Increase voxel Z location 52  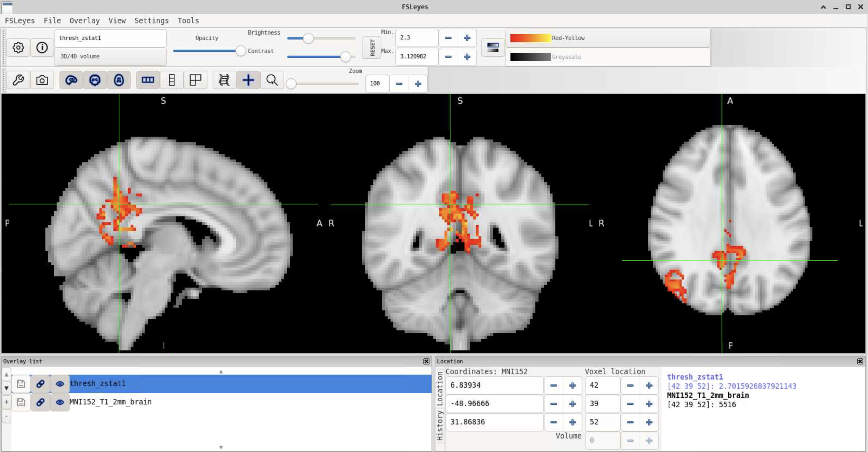pos(649,422)
